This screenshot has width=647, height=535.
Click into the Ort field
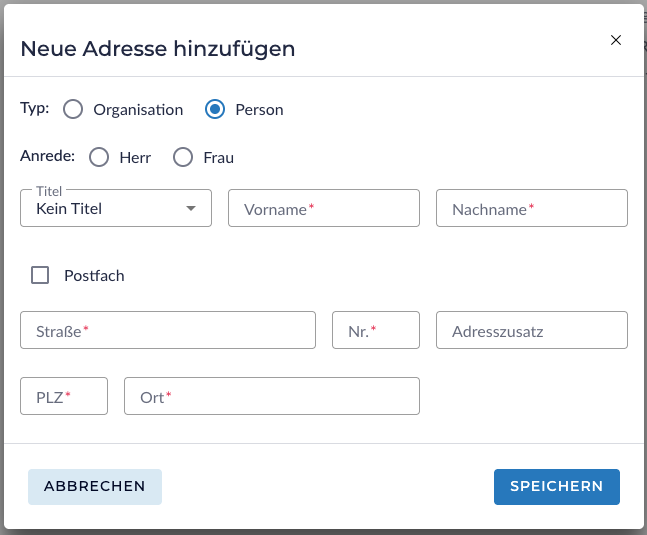pos(271,397)
